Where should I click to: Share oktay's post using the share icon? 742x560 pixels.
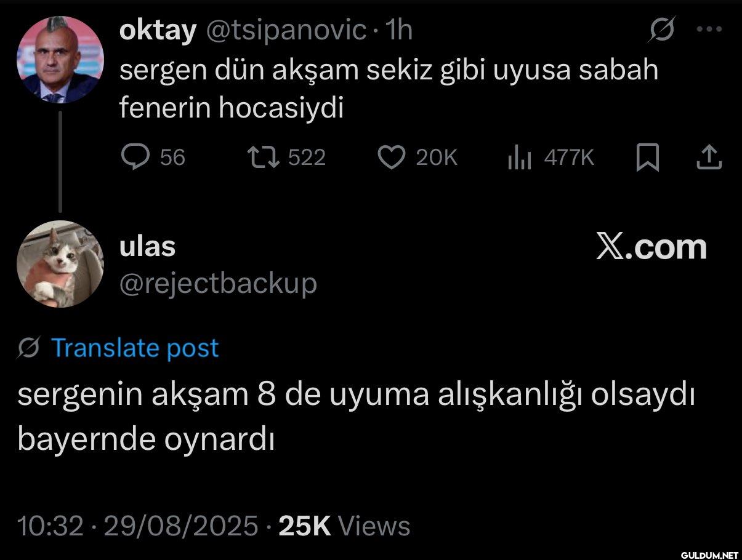pyautogui.click(x=708, y=158)
